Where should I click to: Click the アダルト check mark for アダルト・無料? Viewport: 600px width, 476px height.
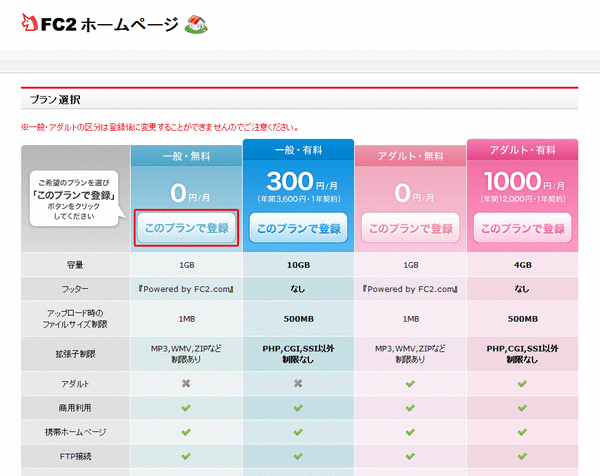coord(410,383)
